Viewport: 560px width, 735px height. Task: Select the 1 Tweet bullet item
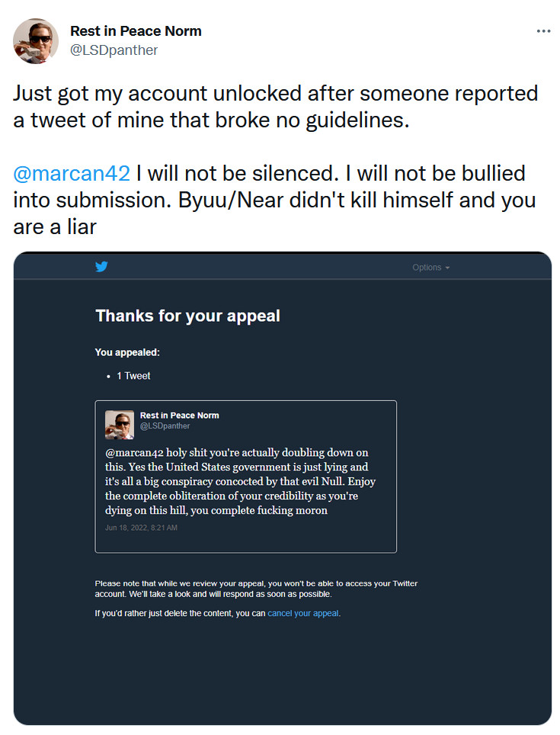pos(133,376)
